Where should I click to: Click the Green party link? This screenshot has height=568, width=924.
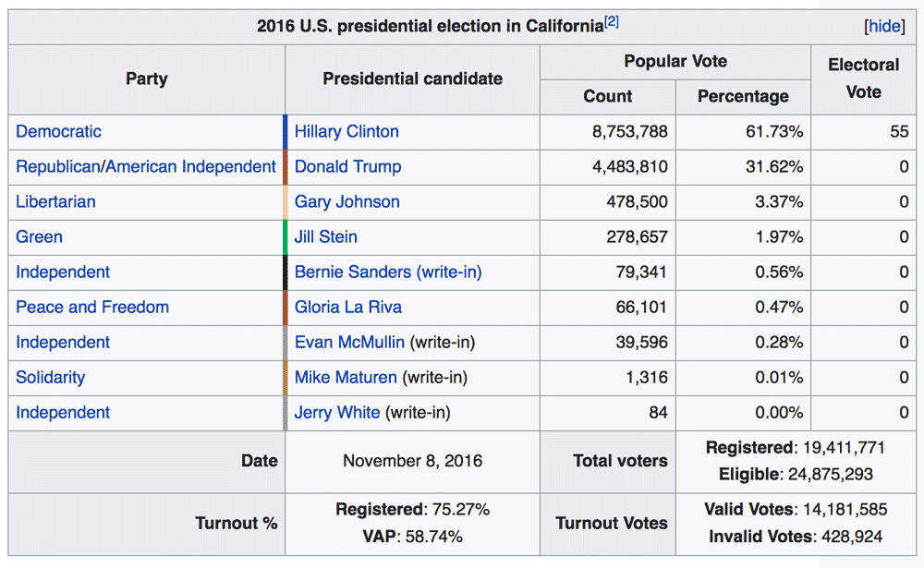(39, 237)
